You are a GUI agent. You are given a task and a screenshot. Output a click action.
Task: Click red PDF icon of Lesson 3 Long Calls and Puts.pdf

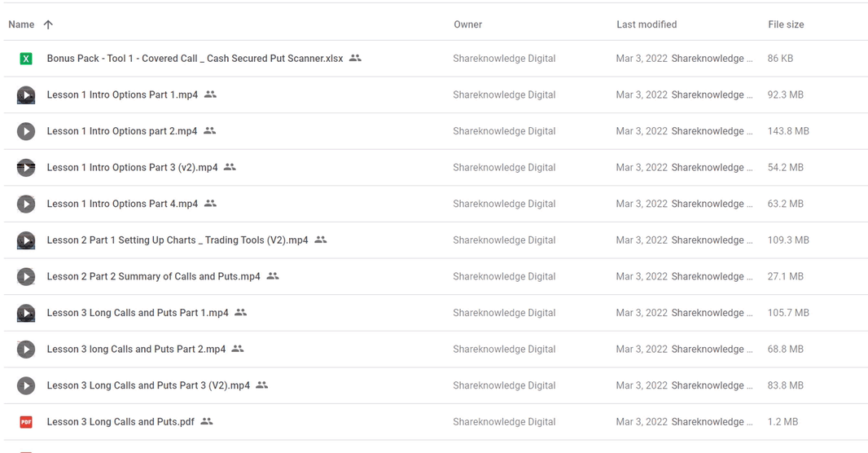coord(25,422)
